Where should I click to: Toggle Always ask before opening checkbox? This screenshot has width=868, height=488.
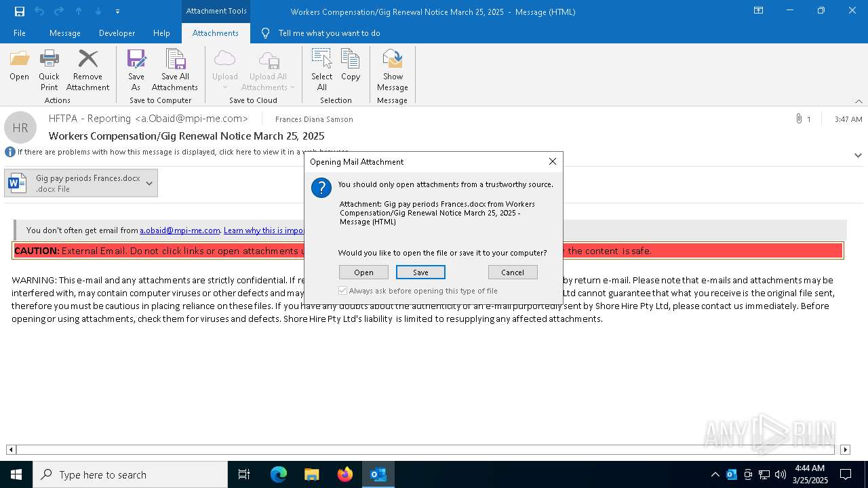(x=343, y=291)
